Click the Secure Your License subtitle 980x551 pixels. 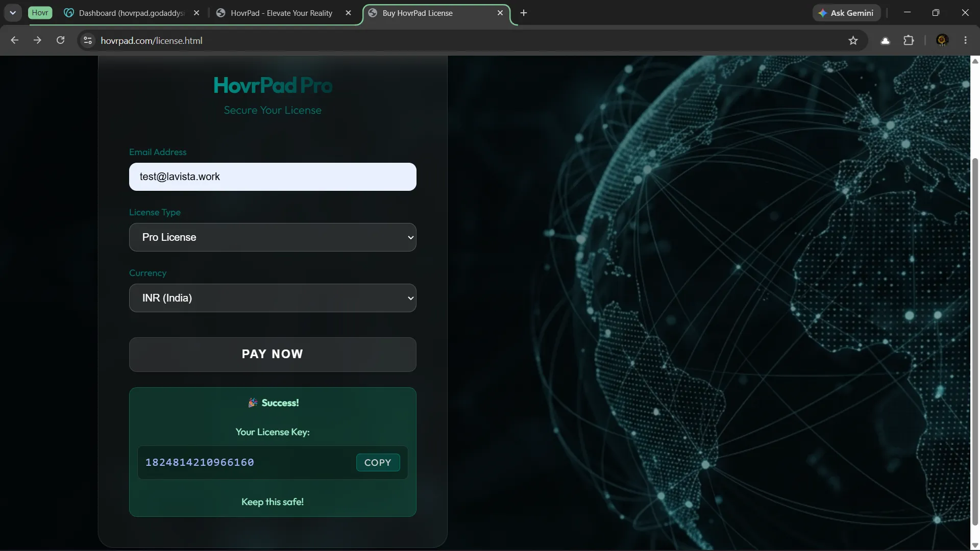[273, 110]
